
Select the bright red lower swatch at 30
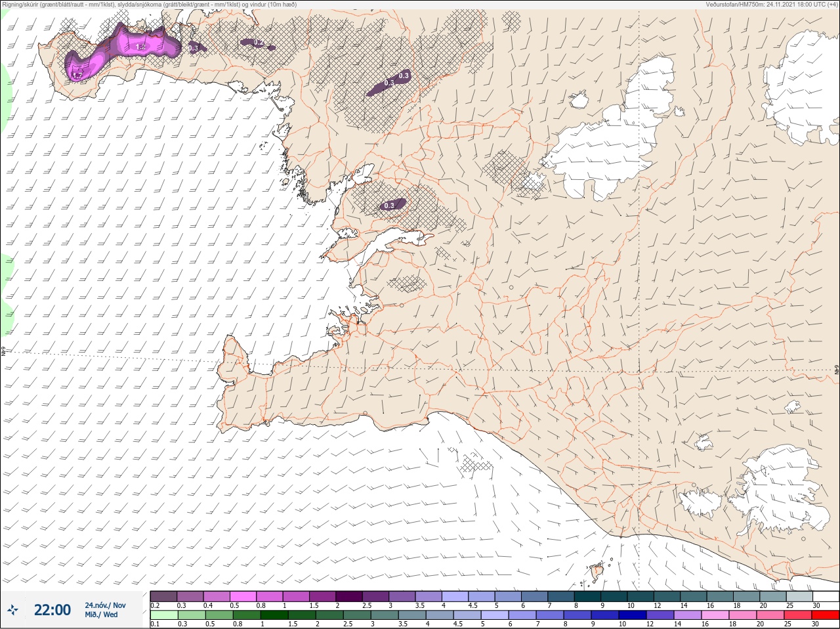click(x=826, y=616)
